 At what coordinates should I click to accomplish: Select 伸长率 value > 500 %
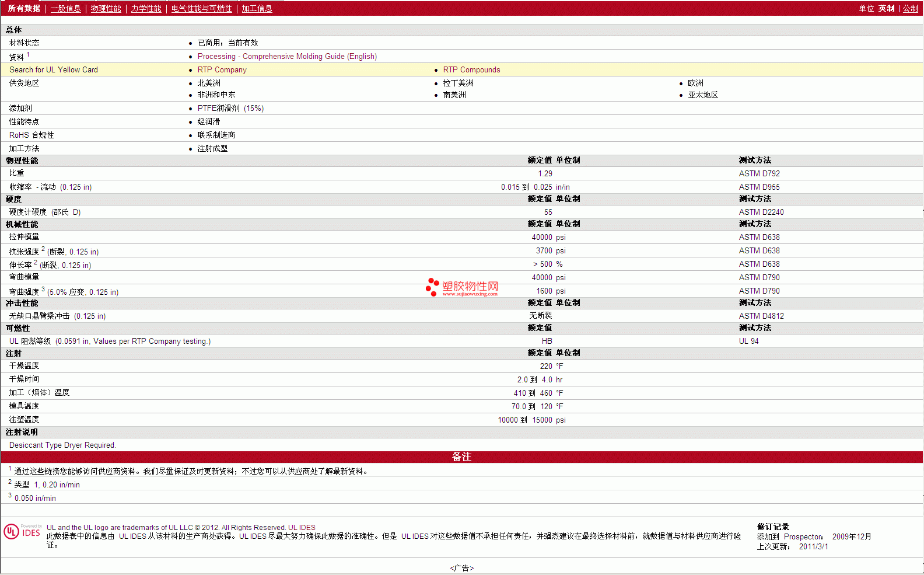click(548, 264)
